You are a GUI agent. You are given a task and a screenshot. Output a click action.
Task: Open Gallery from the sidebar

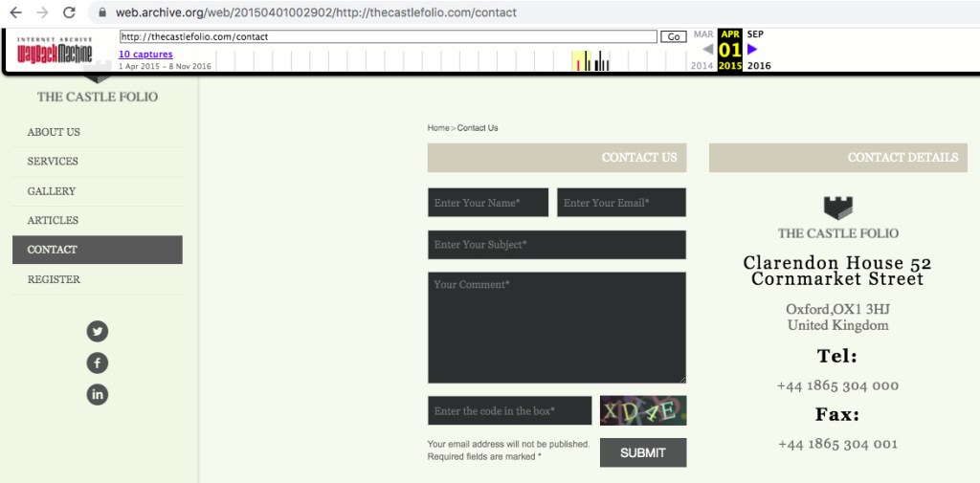pos(52,191)
